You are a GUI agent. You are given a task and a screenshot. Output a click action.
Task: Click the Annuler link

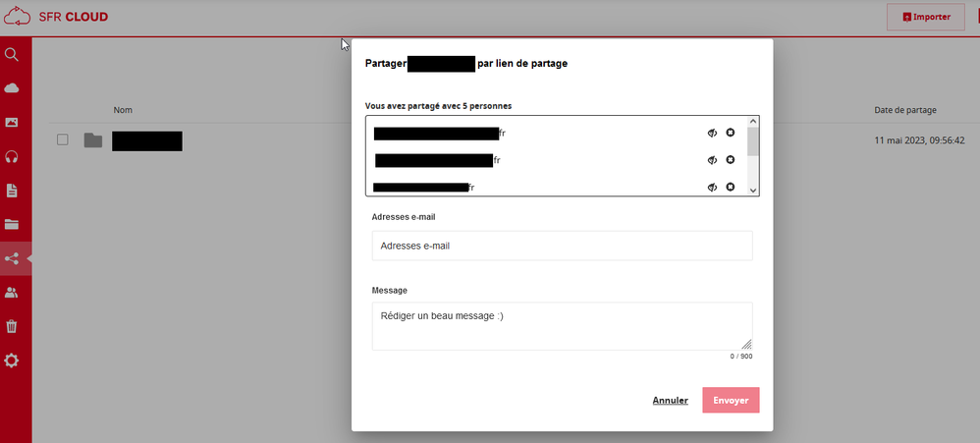[670, 401]
